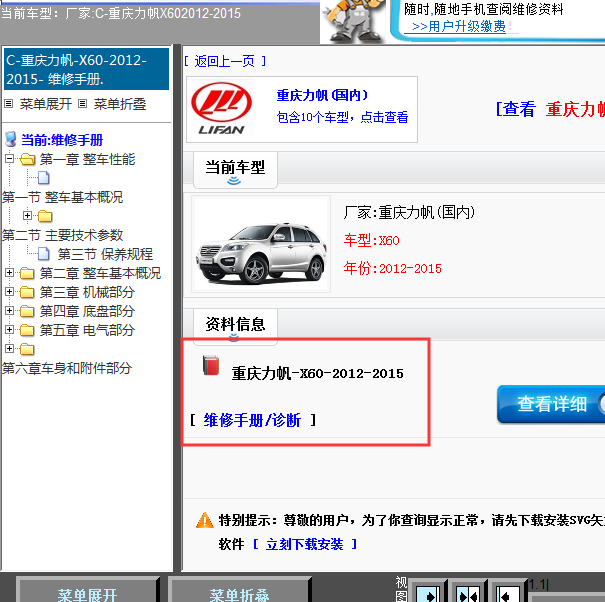Click the blue 查看详细 button

551,404
